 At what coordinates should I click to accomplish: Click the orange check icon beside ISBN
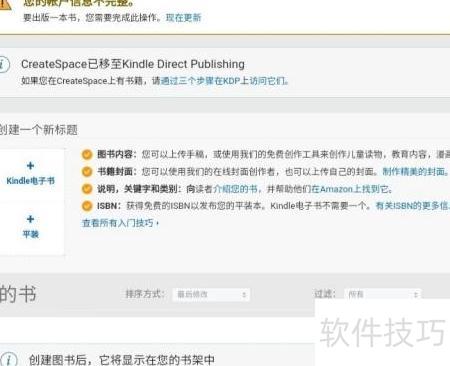(x=87, y=206)
